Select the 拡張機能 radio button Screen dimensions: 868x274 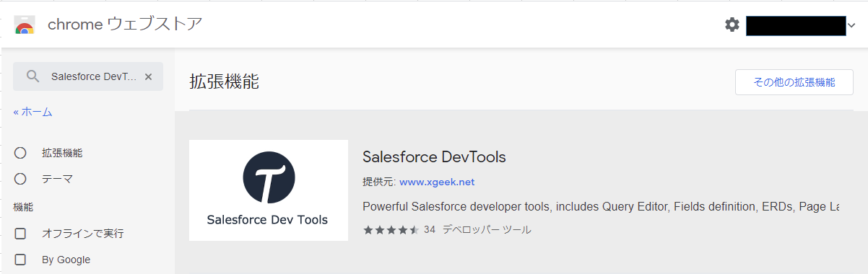click(x=20, y=153)
